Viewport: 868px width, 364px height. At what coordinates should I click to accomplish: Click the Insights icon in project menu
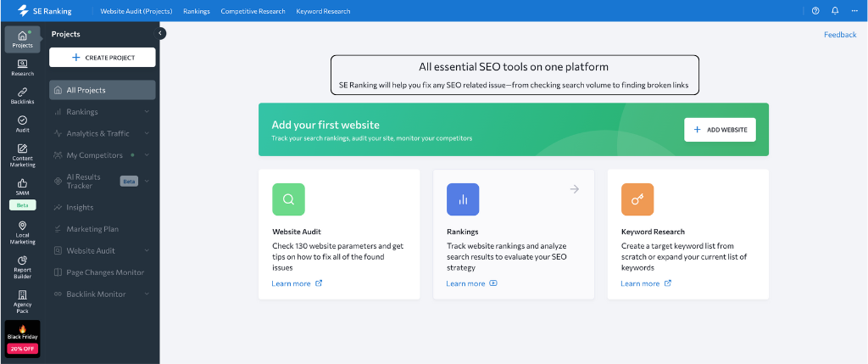click(58, 207)
